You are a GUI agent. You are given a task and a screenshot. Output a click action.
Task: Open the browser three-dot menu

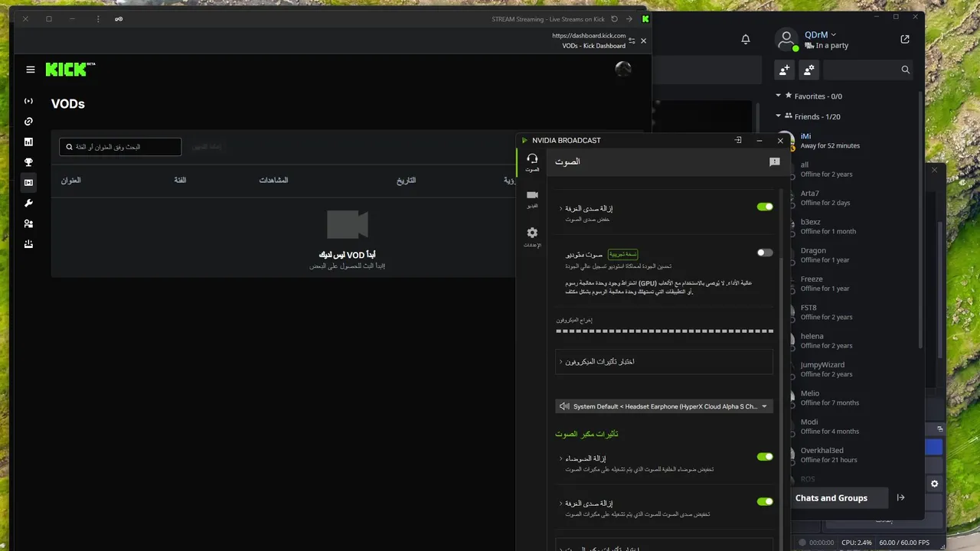point(98,18)
